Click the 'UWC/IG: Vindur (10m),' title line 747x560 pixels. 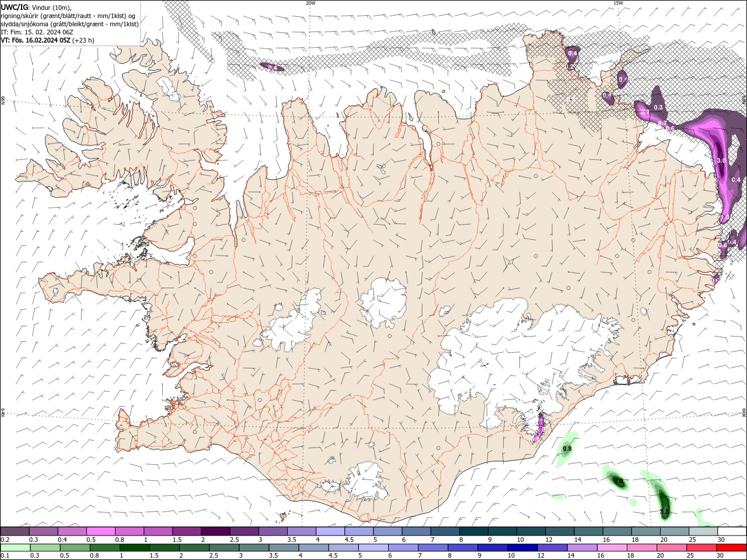[x=36, y=7]
